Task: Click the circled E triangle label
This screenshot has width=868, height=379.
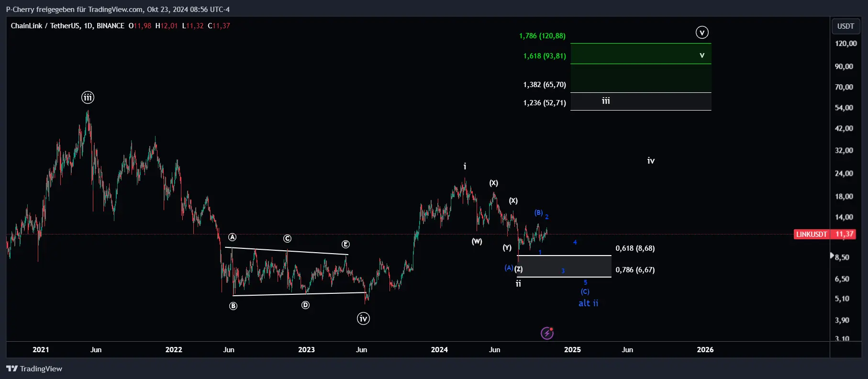Action: (345, 244)
